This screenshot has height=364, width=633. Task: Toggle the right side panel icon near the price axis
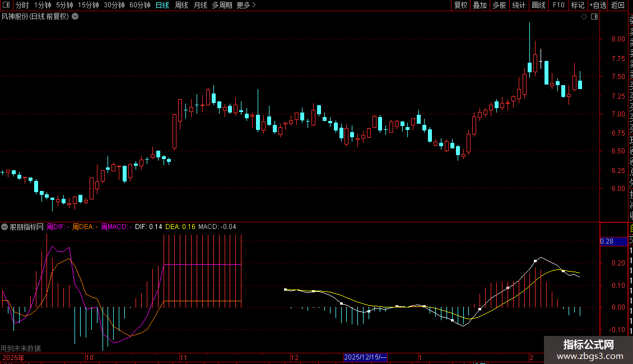pyautogui.click(x=594, y=17)
